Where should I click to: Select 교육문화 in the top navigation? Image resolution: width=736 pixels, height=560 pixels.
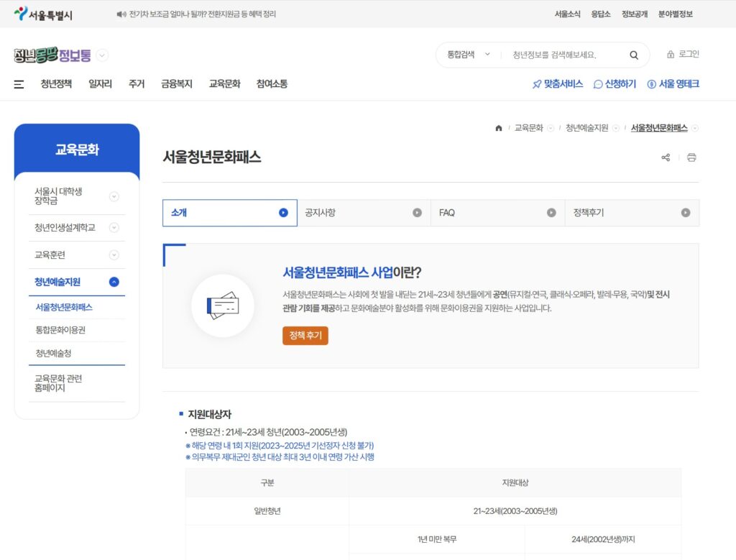[224, 84]
